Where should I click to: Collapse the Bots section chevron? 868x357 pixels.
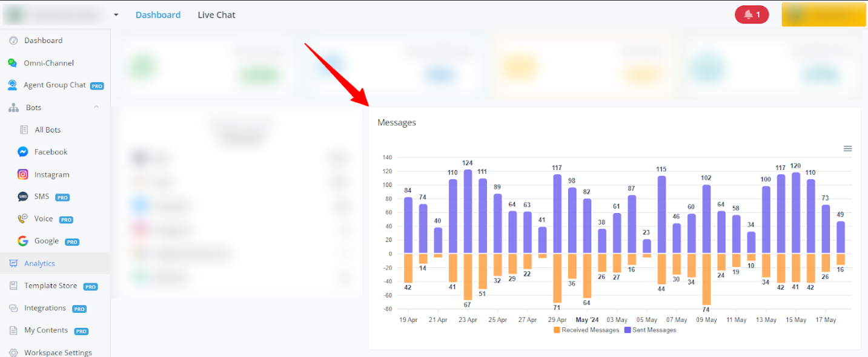(x=96, y=107)
